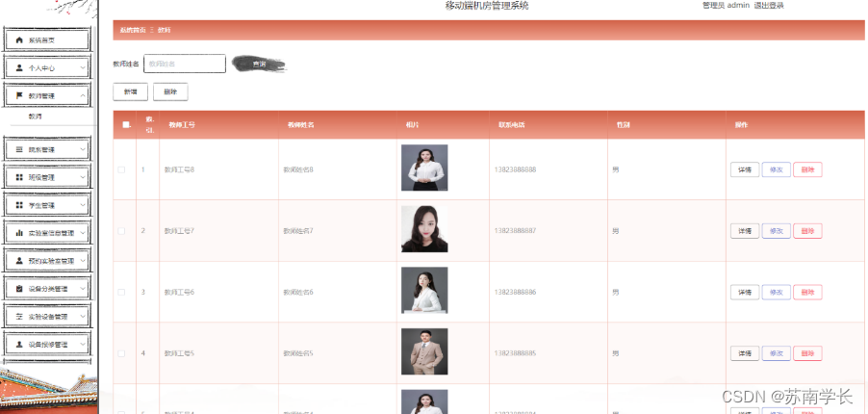Open 详情 for row 教师工号5
Screen dimensions: 868x414
(x=745, y=353)
